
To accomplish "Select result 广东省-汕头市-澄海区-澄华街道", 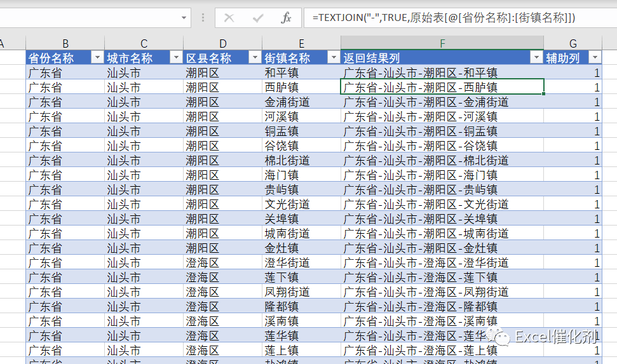I will pyautogui.click(x=442, y=262).
